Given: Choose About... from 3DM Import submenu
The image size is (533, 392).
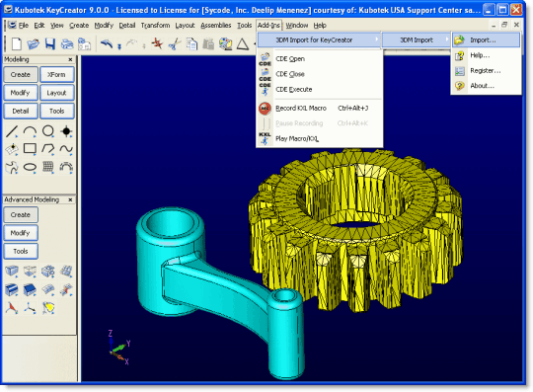Looking at the screenshot, I should pos(486,86).
